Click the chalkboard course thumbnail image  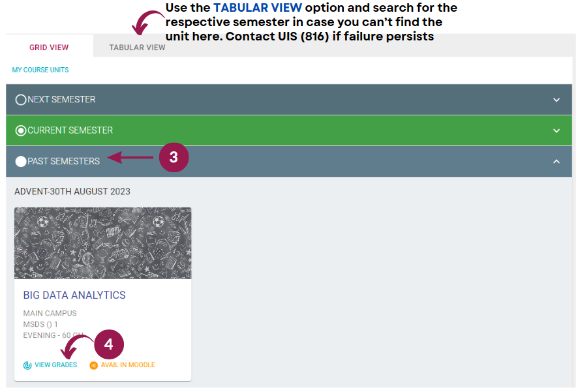coord(103,243)
